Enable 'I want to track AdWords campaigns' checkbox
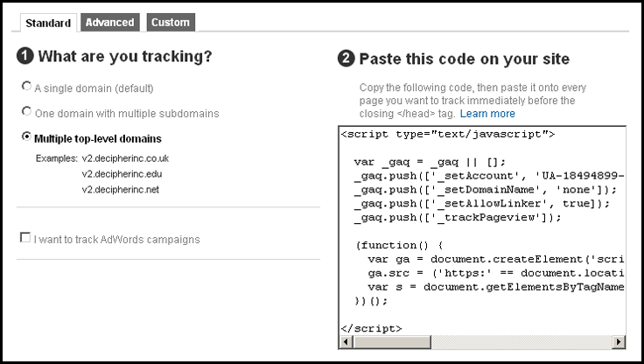The width and height of the screenshot is (644, 364). pyautogui.click(x=25, y=238)
